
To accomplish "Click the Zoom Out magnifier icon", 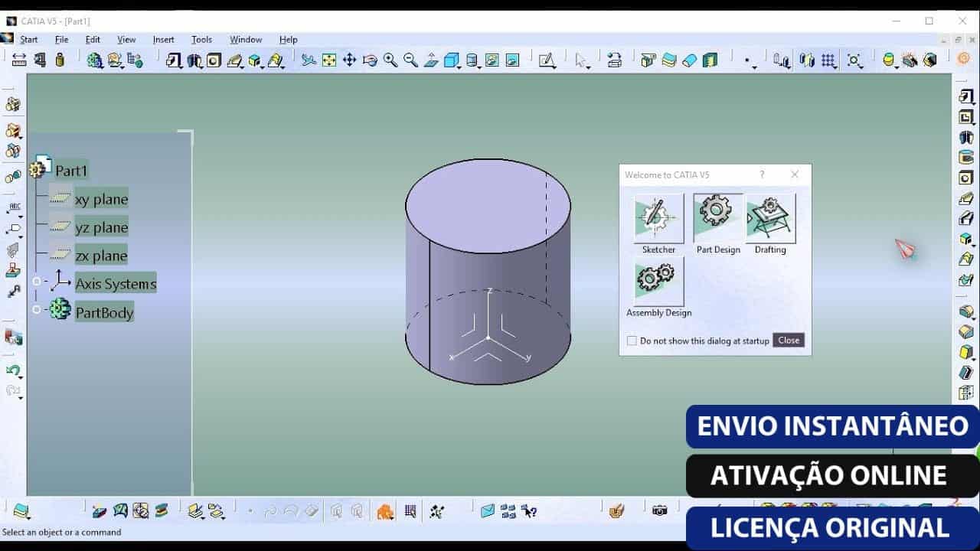I will click(x=410, y=60).
